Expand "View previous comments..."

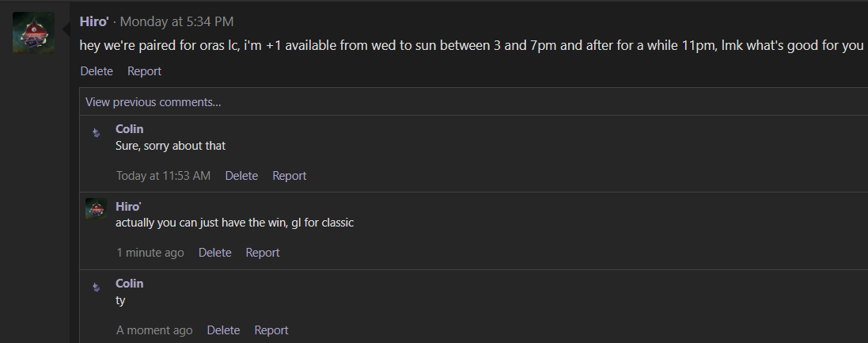(x=154, y=102)
